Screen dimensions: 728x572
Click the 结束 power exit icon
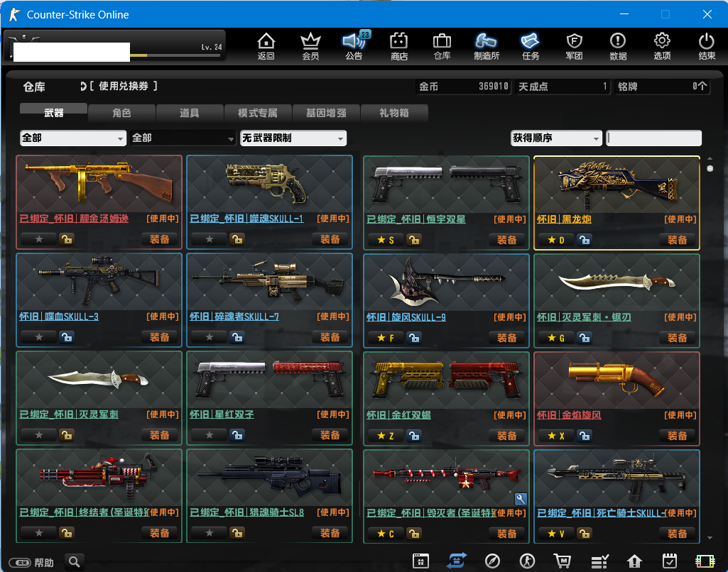(707, 46)
